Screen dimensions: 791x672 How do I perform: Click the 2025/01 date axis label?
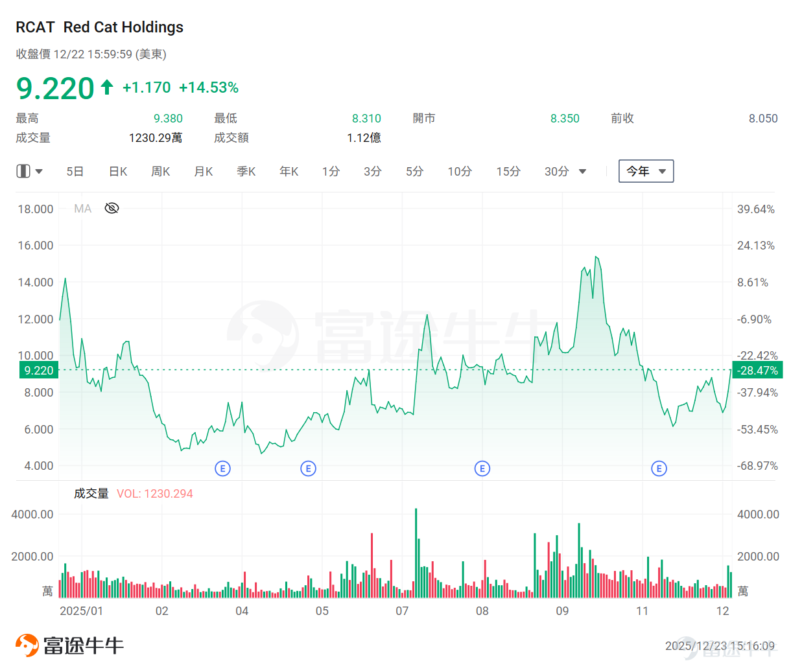tap(81, 611)
